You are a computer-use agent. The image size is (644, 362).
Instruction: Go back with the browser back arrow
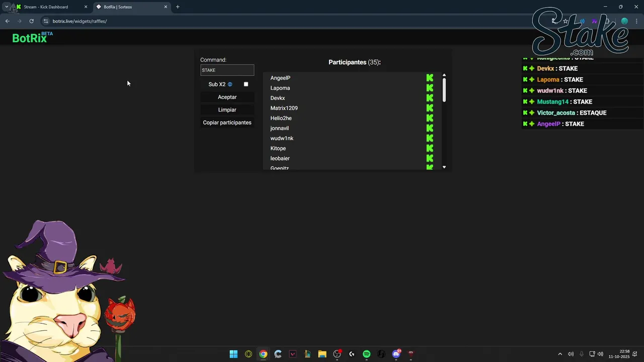tap(7, 21)
